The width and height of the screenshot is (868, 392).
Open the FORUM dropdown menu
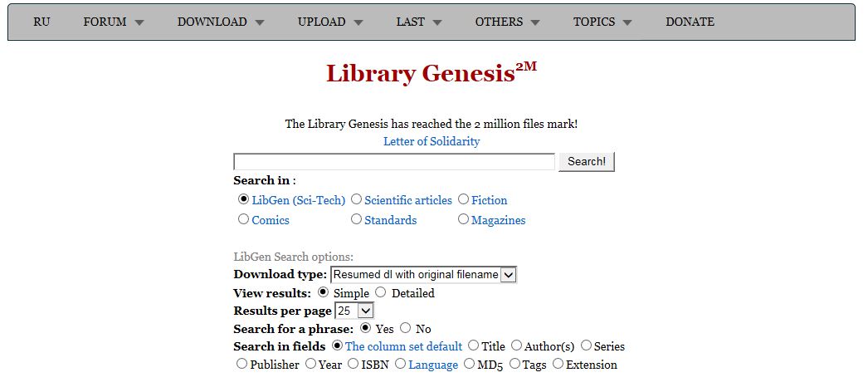[113, 22]
